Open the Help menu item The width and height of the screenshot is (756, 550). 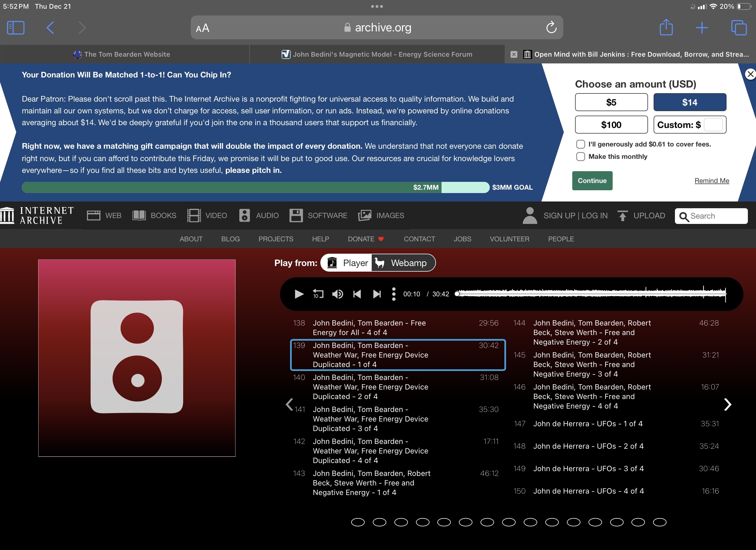(x=320, y=239)
